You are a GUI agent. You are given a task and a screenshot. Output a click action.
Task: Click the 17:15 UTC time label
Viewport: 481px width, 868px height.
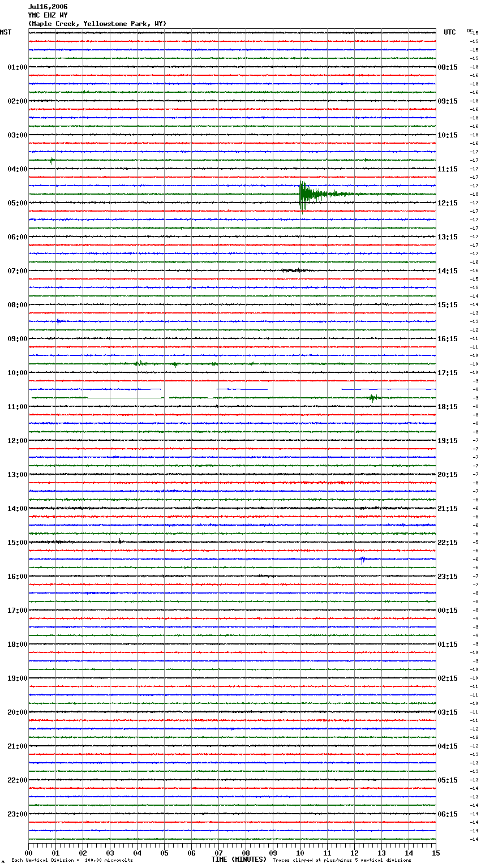tap(448, 373)
